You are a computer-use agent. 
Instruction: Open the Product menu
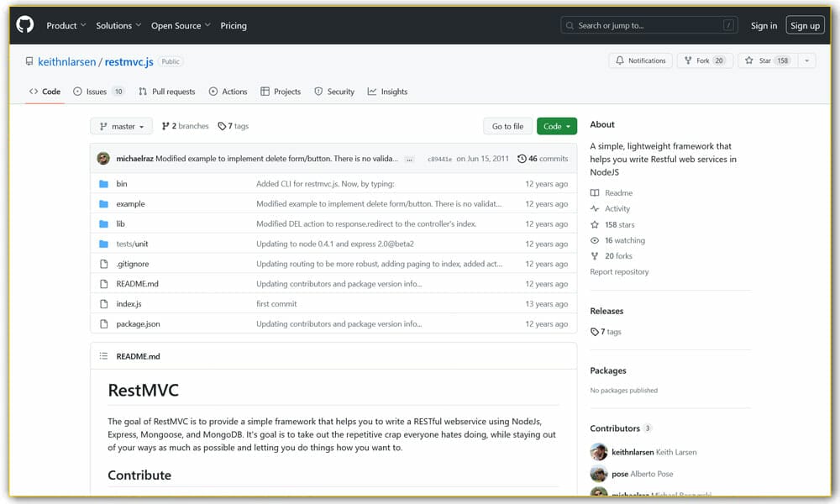click(x=66, y=25)
